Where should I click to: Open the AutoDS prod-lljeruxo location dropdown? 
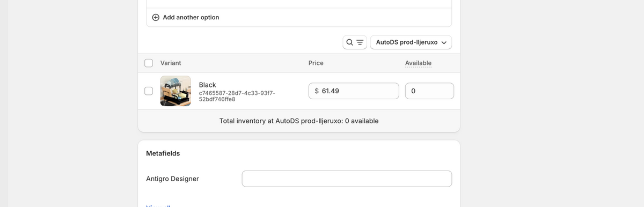click(411, 42)
